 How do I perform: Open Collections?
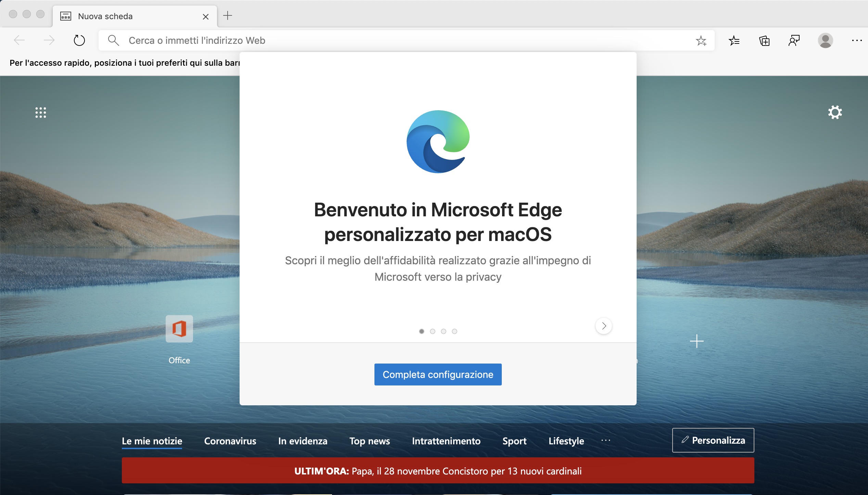tap(764, 40)
